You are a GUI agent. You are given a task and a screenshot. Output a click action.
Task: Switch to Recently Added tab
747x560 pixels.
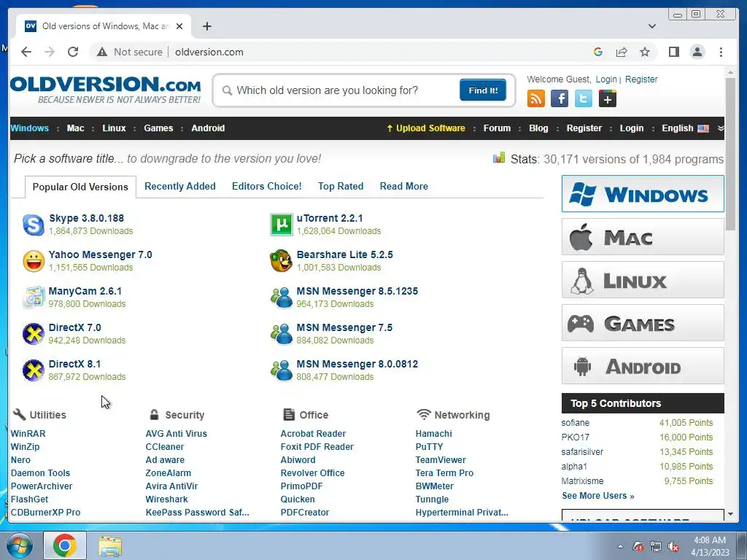[x=180, y=186]
